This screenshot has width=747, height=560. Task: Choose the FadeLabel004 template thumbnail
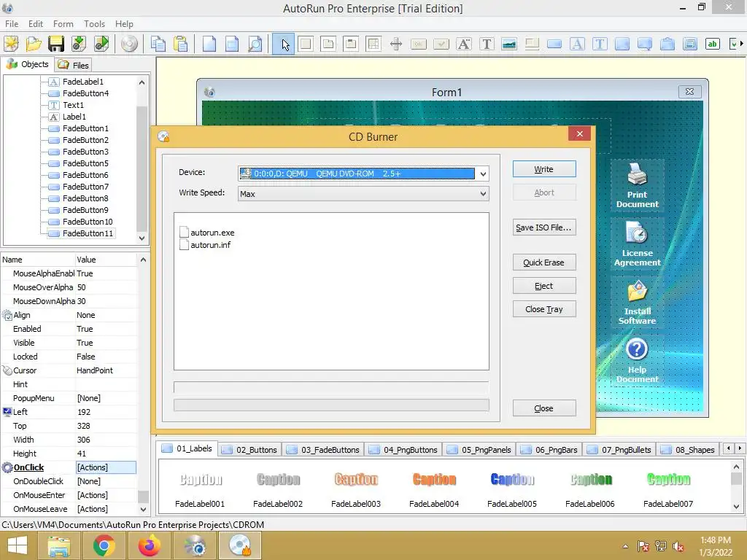point(434,489)
